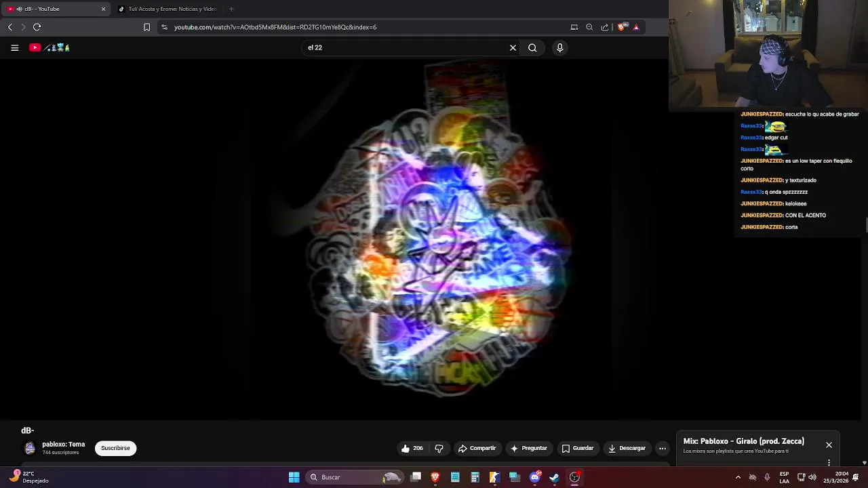Click the tray microphone icon
The height and width of the screenshot is (488, 868).
pos(767,477)
